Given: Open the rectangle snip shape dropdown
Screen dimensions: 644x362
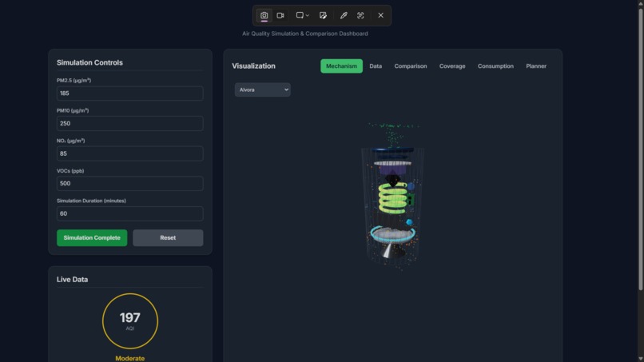Looking at the screenshot, I should (x=302, y=16).
